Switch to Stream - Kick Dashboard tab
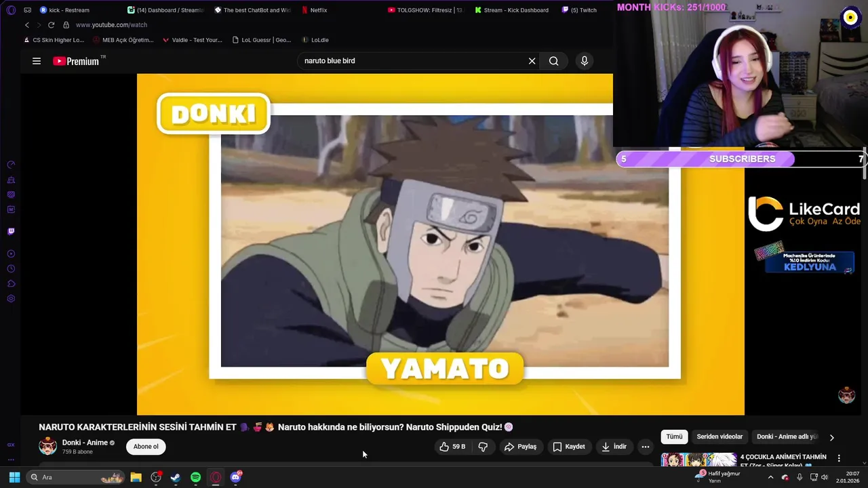Viewport: 868px width, 488px height. tap(513, 10)
